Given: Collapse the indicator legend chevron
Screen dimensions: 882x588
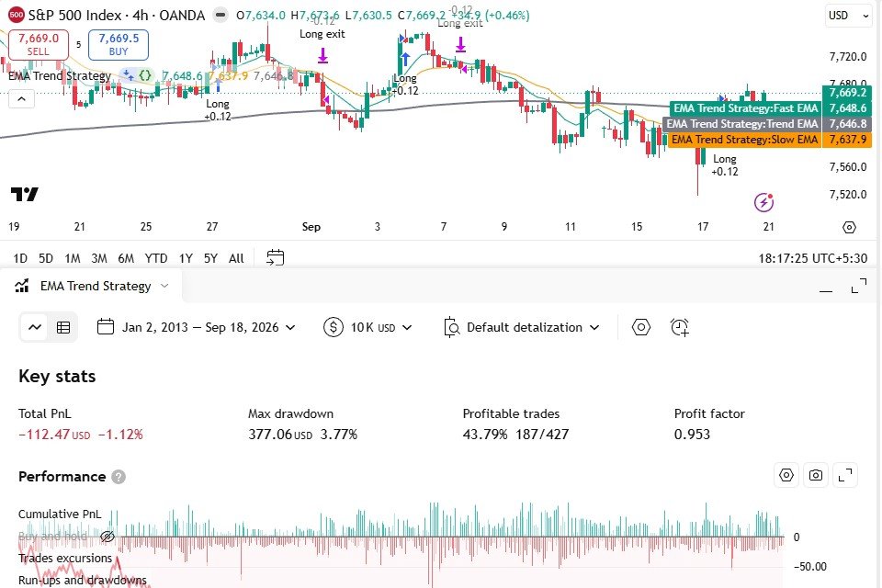Looking at the screenshot, I should pyautogui.click(x=21, y=99).
